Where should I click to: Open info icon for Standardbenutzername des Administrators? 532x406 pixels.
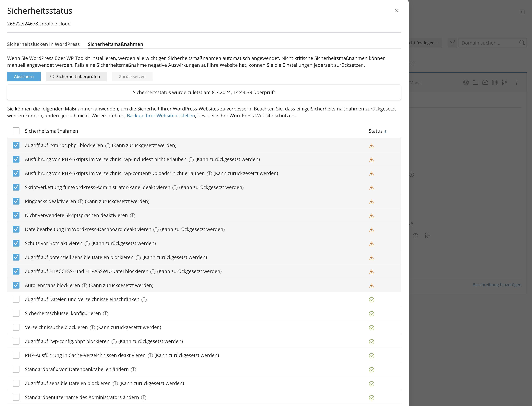click(x=144, y=398)
